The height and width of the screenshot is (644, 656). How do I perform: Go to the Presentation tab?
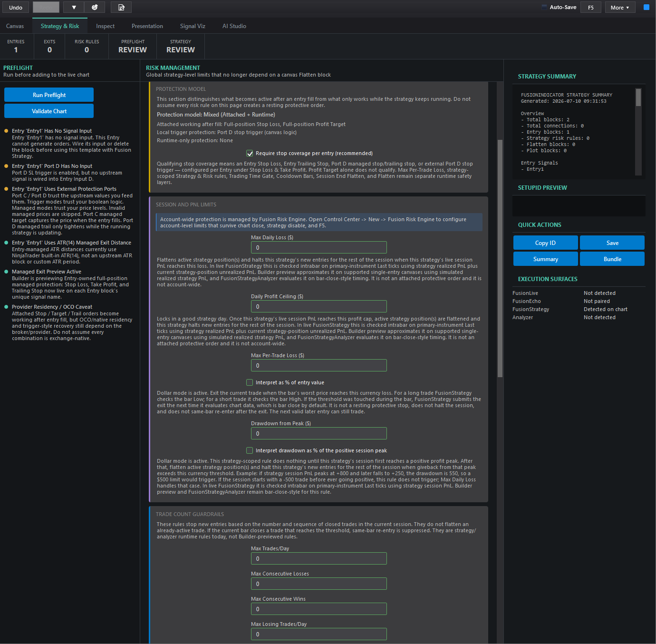pyautogui.click(x=147, y=26)
